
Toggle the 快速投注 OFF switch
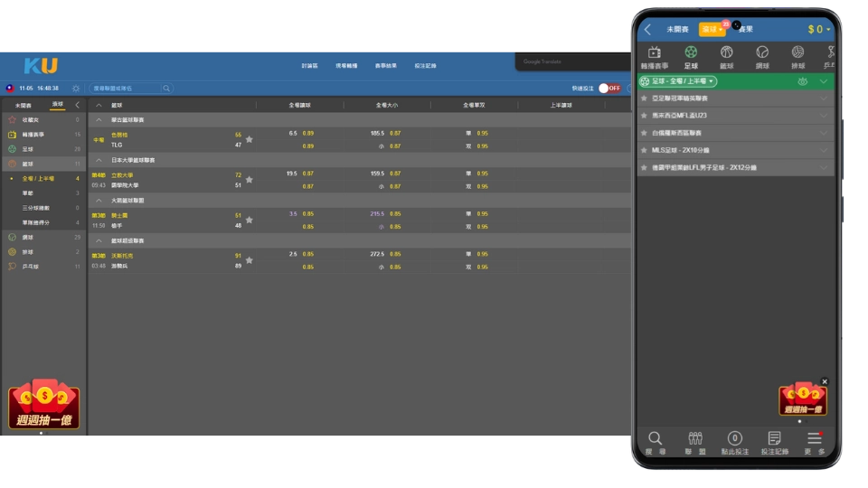(x=610, y=89)
